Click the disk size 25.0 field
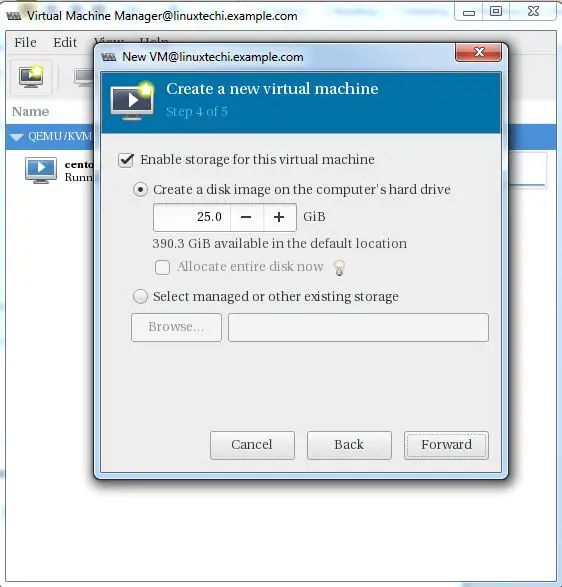562x587 pixels. (192, 217)
